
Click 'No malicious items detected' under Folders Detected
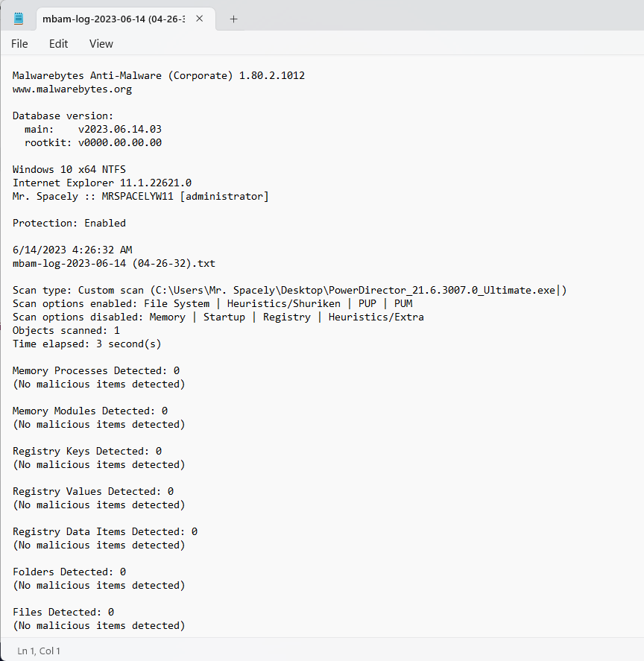click(99, 586)
